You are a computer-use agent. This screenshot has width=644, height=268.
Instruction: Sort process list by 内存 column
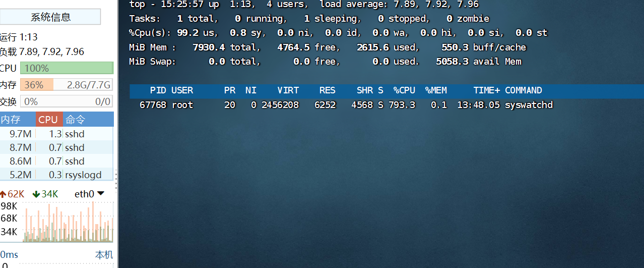(12, 120)
